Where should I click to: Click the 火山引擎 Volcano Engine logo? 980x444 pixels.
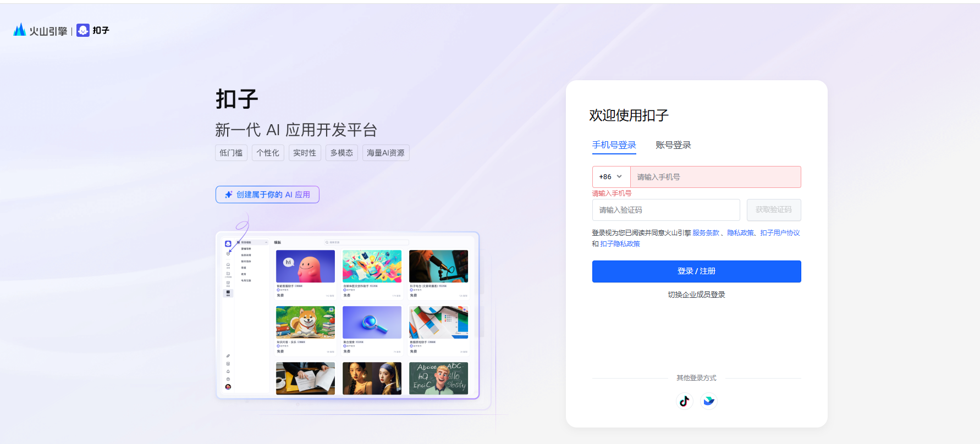click(x=40, y=30)
